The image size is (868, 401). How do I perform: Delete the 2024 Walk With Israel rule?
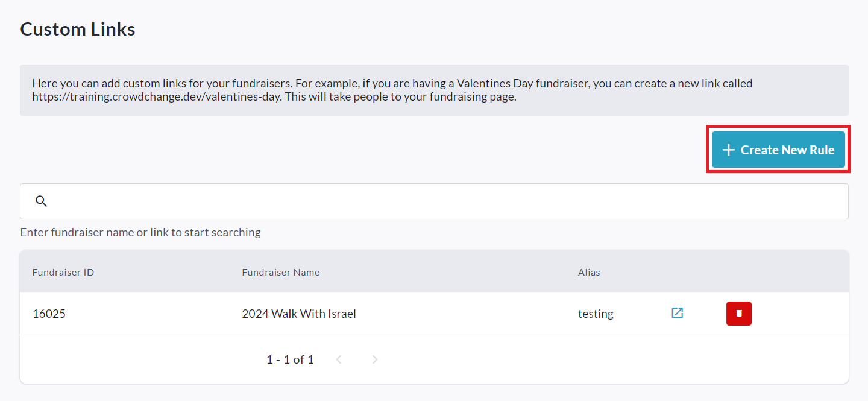pyautogui.click(x=738, y=314)
